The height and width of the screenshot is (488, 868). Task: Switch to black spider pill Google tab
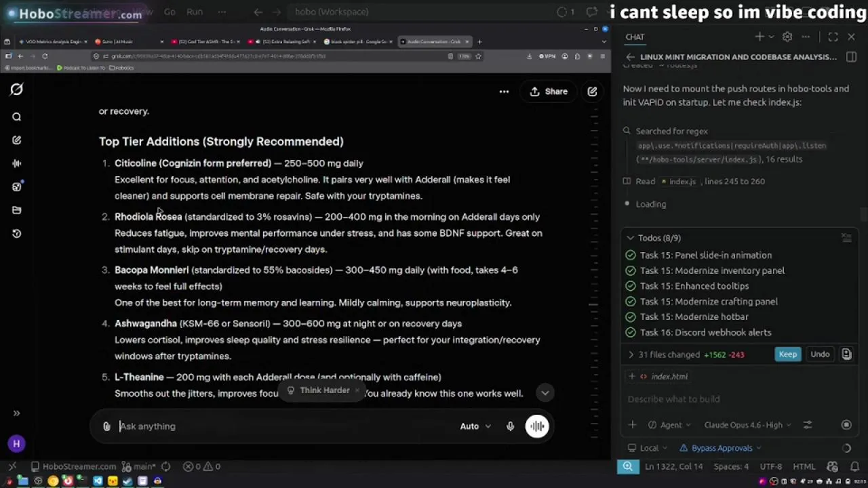[358, 42]
